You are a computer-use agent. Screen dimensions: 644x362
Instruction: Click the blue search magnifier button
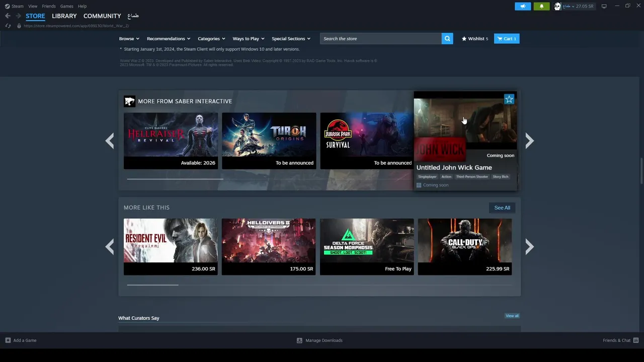click(x=447, y=39)
